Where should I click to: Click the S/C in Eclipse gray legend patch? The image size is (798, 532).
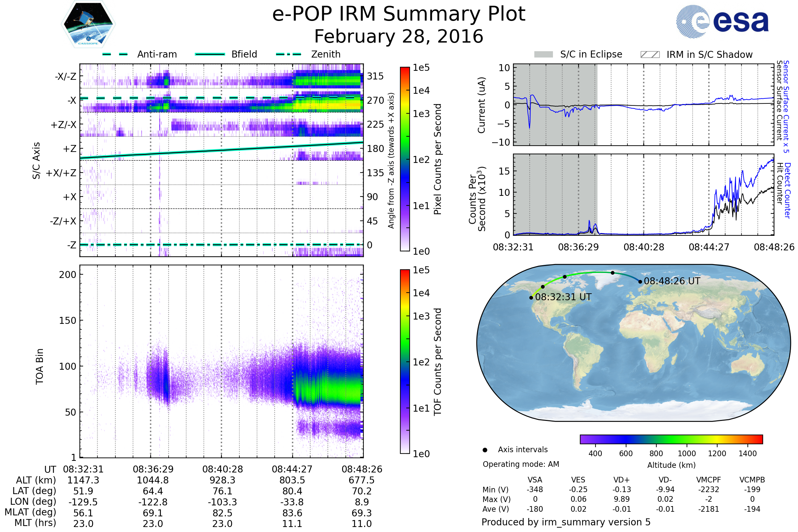coord(544,55)
